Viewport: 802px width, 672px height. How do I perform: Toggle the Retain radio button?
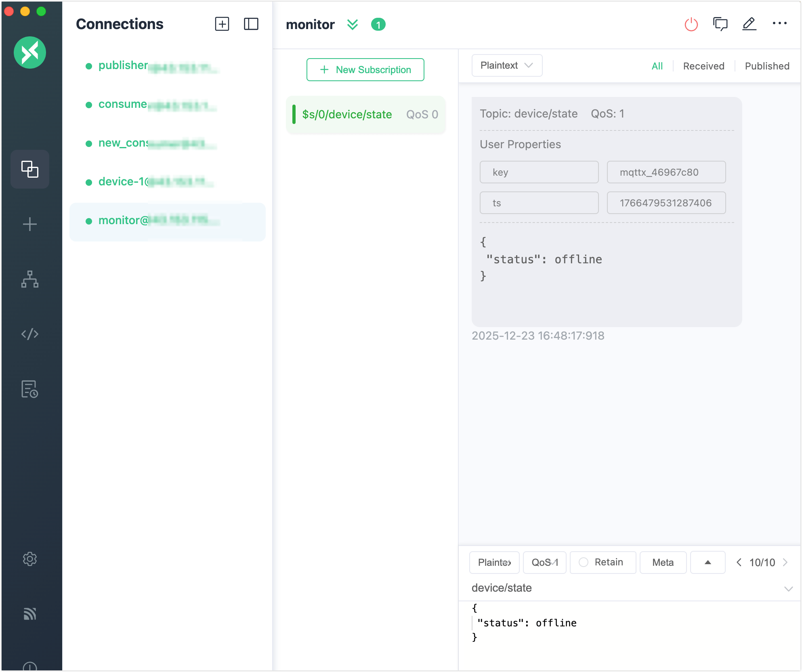click(x=584, y=562)
